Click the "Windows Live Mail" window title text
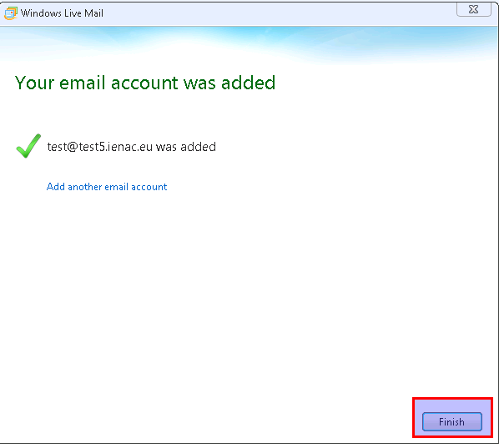The image size is (499, 448). point(62,13)
